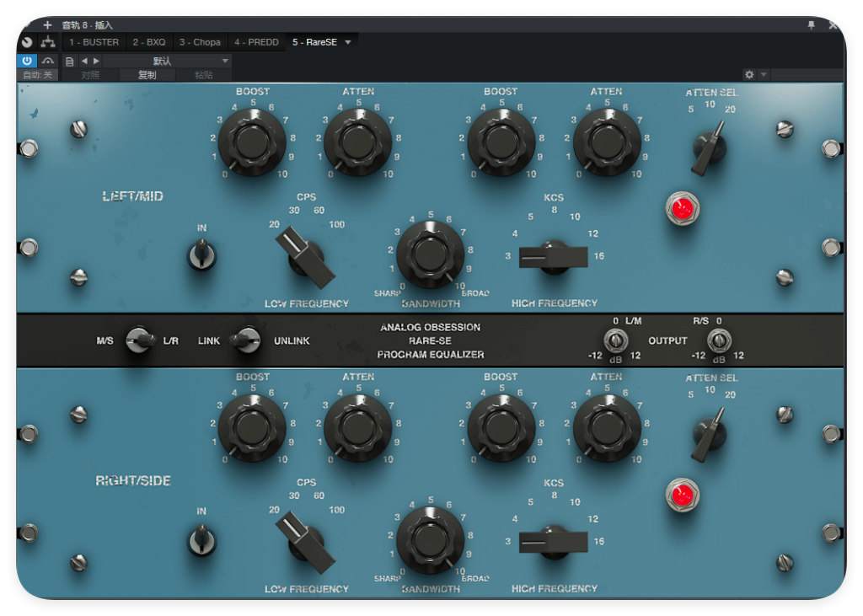
Task: Click the 粘贴 paste button
Action: tap(204, 75)
